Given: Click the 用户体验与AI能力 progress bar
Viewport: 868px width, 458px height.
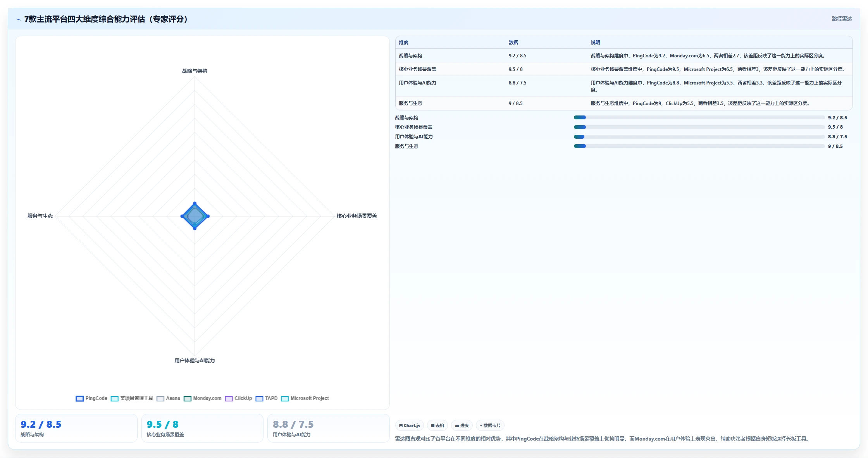Looking at the screenshot, I should coord(699,137).
